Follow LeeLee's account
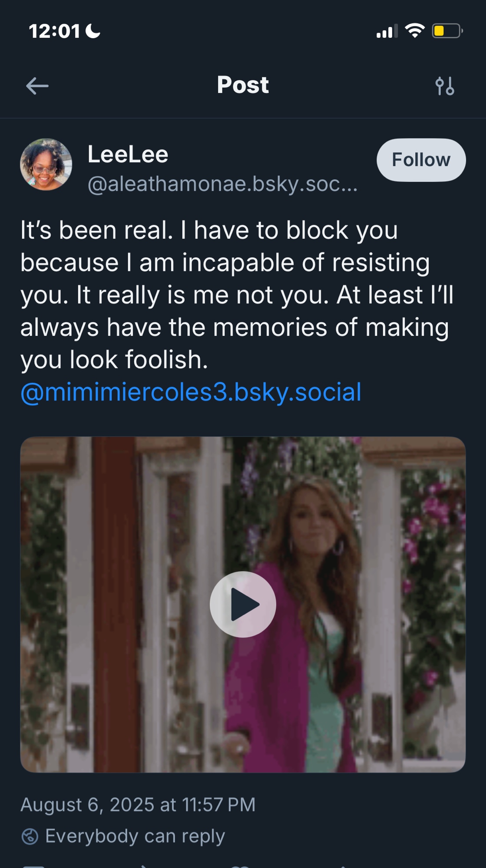Screen dimensions: 486x868 point(421,160)
